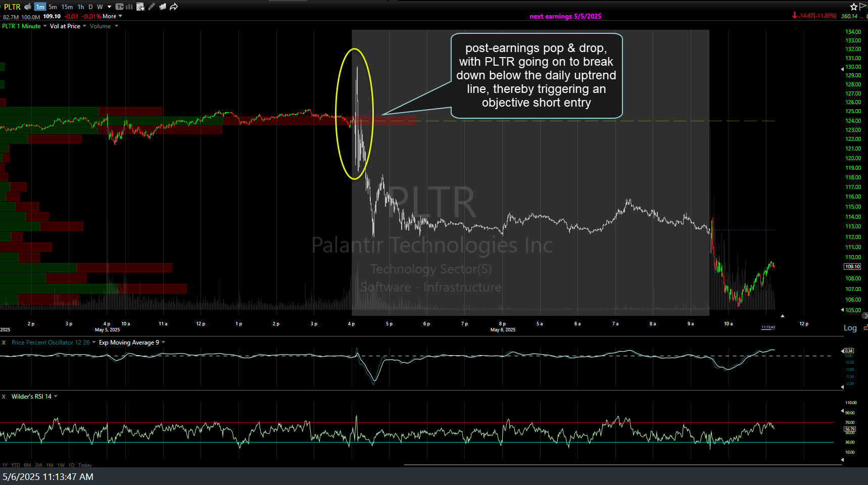The height and width of the screenshot is (485, 868).
Task: Click the pencil drawing tool icon
Action: (x=152, y=7)
